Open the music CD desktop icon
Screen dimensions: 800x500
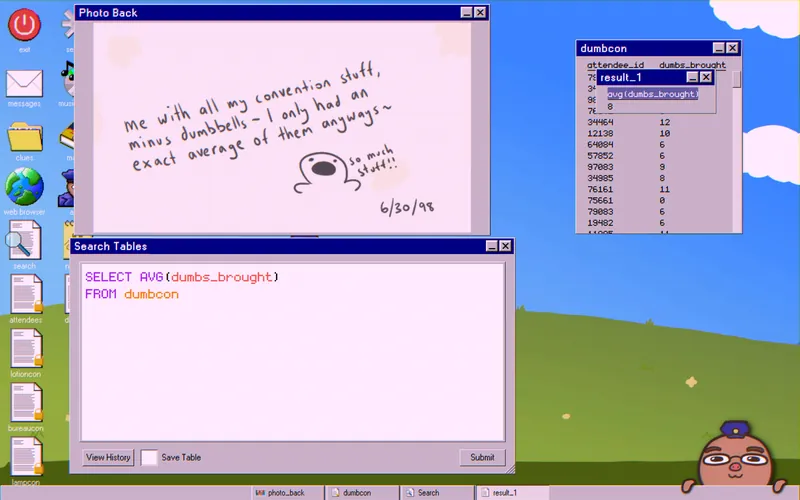click(68, 79)
